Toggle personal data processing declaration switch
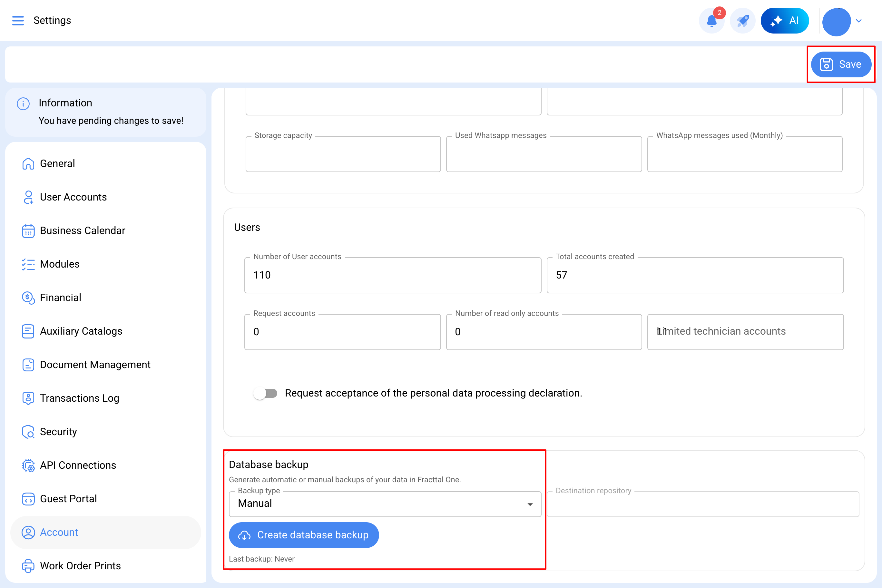Viewport: 882px width, 588px height. click(266, 393)
